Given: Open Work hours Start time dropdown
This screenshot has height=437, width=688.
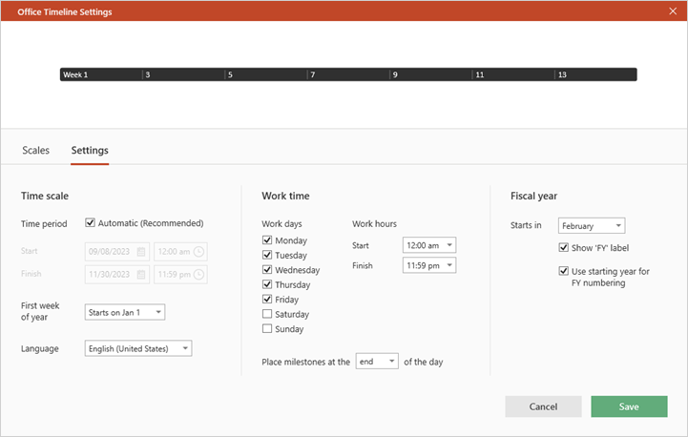Looking at the screenshot, I should (429, 245).
